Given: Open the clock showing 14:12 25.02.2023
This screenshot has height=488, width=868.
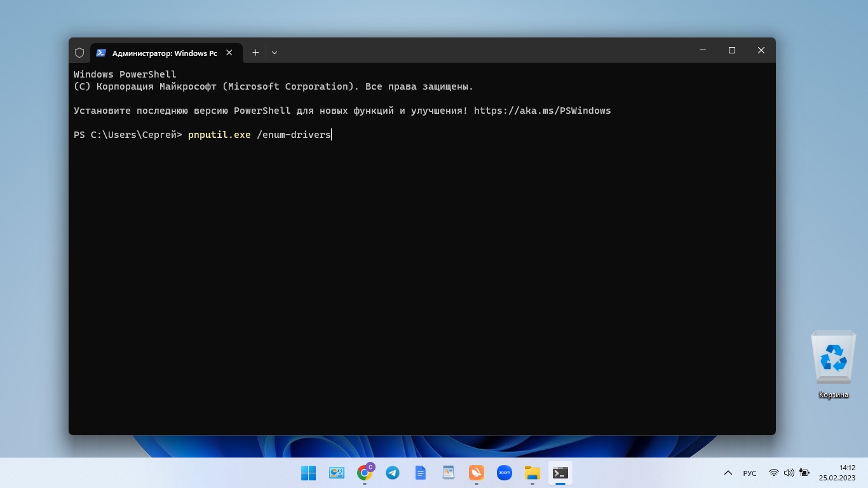Looking at the screenshot, I should click(837, 473).
